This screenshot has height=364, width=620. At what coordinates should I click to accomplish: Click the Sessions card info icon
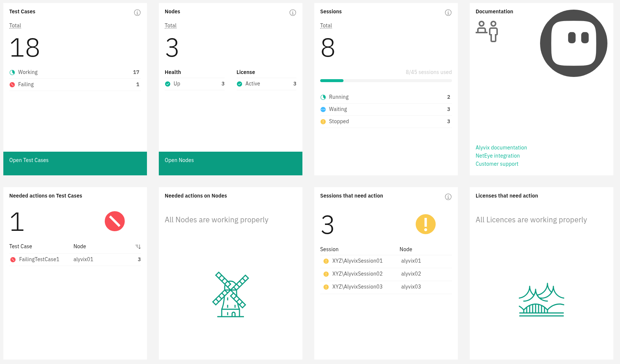448,13
